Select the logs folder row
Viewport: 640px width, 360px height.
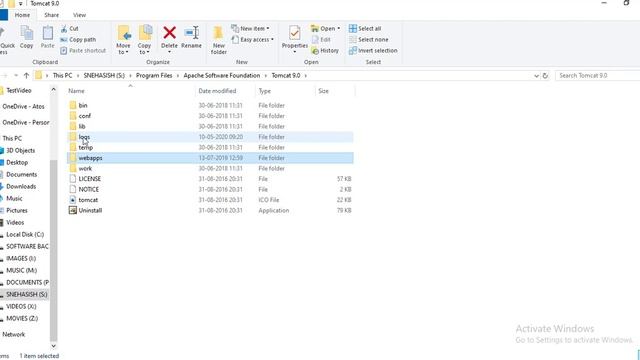(x=210, y=137)
